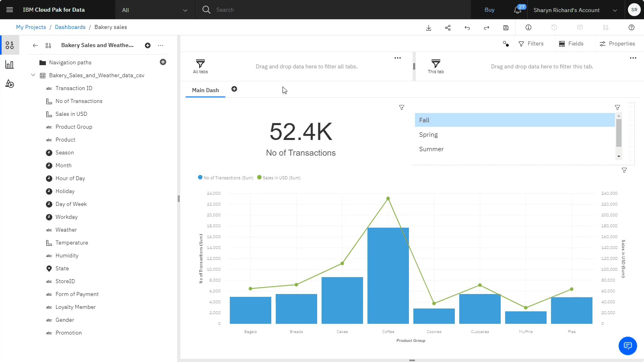
Task: Open the data sources panel icon
Action: tap(10, 45)
